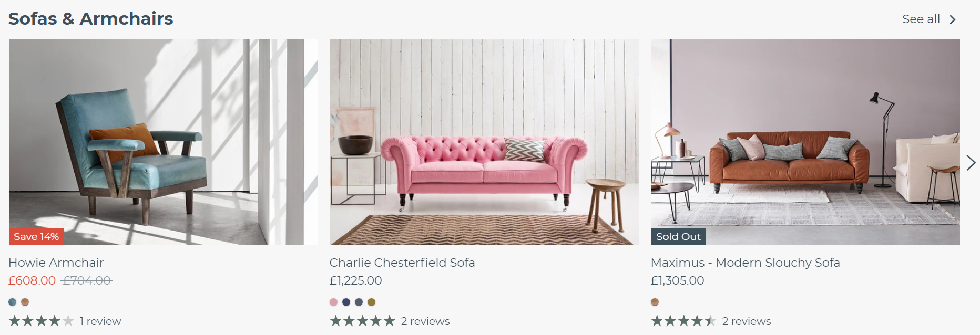The height and width of the screenshot is (335, 980).
Task: Select blue swatch for Howie Armchair
Action: (x=13, y=302)
